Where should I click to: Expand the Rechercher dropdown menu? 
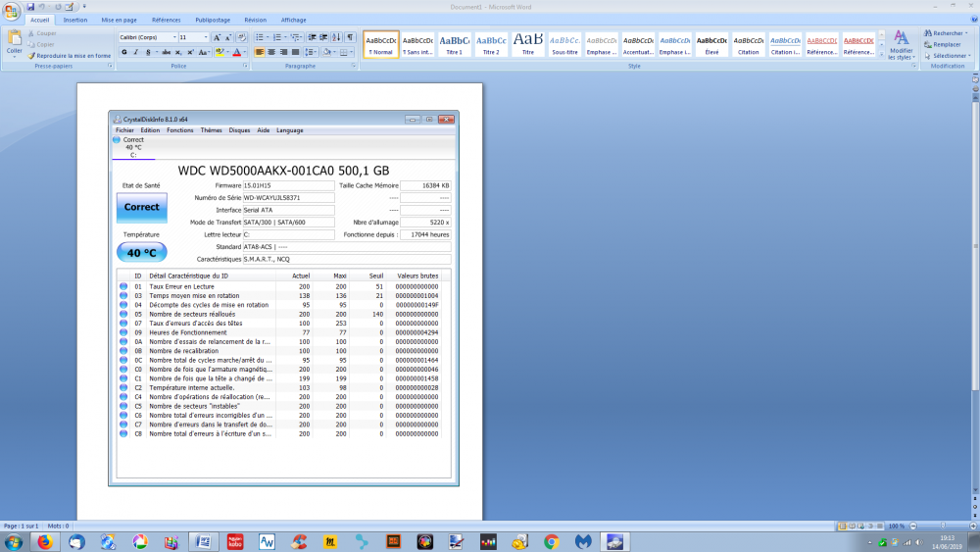point(967,33)
